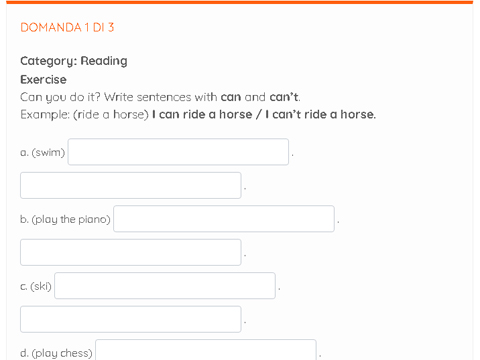Screen dimensions: 480x360
Task: Click the orange progress bar at the top
Action: tap(240, 2)
